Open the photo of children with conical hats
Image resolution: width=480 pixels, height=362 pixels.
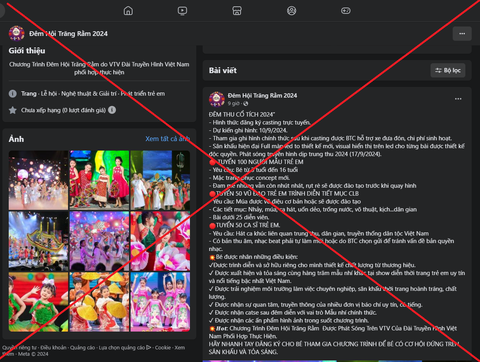pos(99,302)
